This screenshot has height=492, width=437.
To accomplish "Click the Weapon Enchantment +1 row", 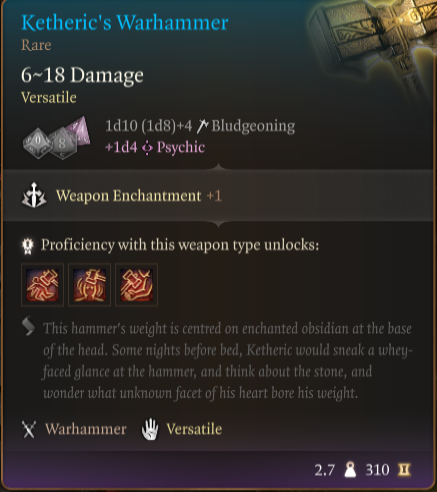I will tap(218, 195).
